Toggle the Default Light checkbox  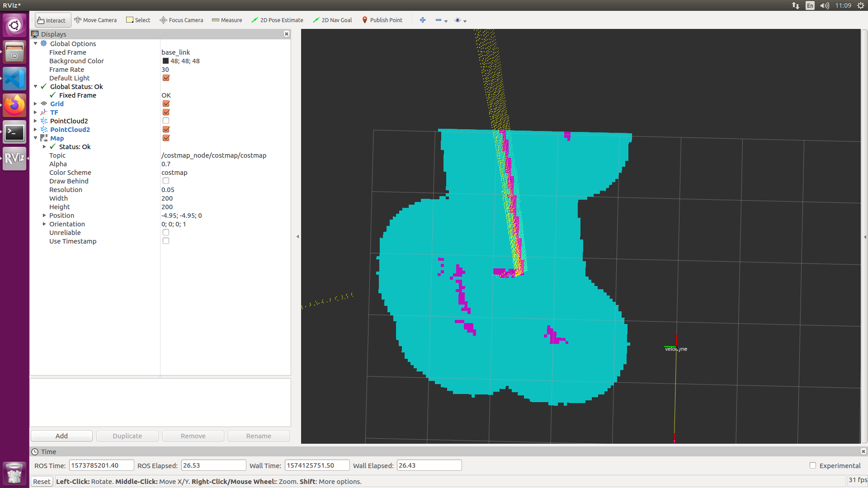(166, 78)
